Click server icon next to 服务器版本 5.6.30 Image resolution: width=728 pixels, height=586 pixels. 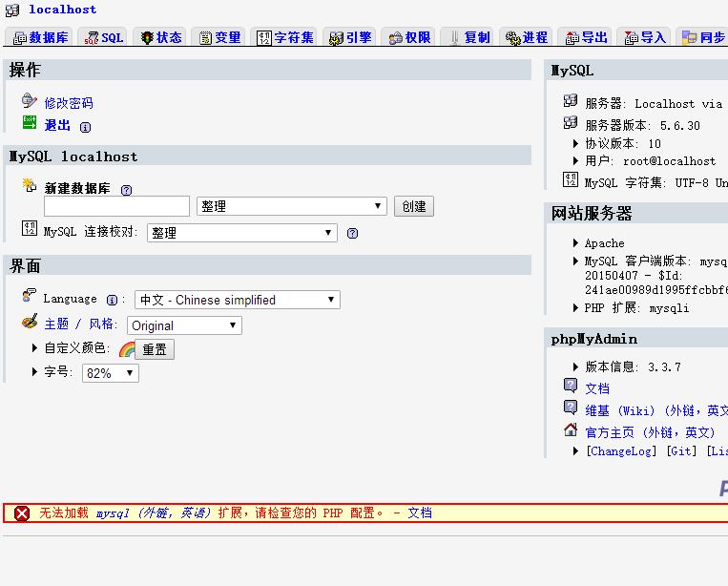click(571, 122)
